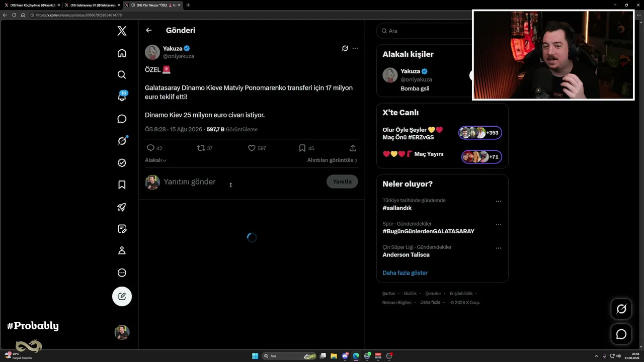Click the Yanıtla reply button
This screenshot has height=362, width=644.
[342, 182]
